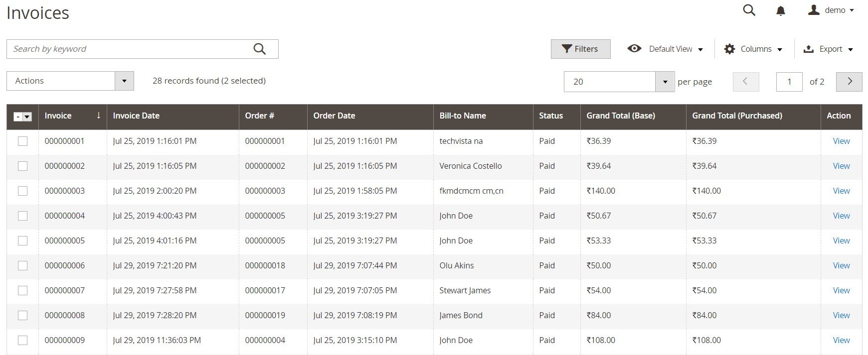Select checkbox for invoice 000000007

22,291
